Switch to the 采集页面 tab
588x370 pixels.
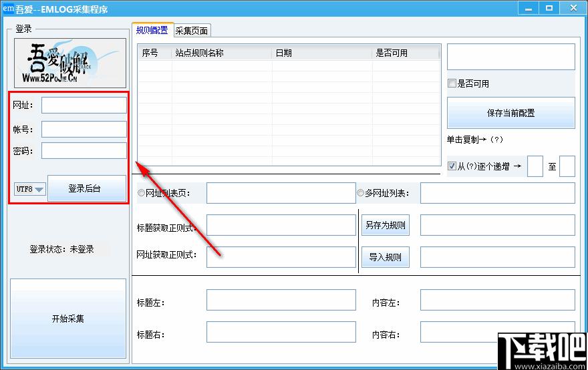(x=192, y=31)
